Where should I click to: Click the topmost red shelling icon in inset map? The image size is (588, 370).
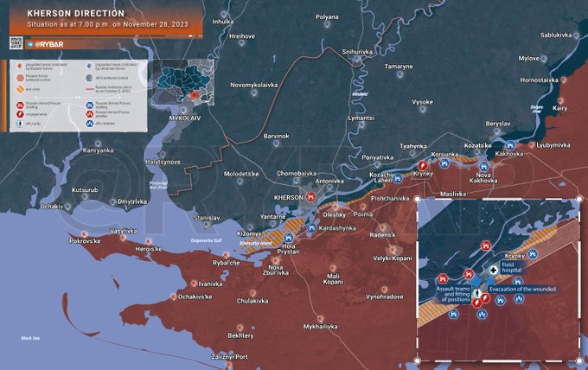coord(486,246)
